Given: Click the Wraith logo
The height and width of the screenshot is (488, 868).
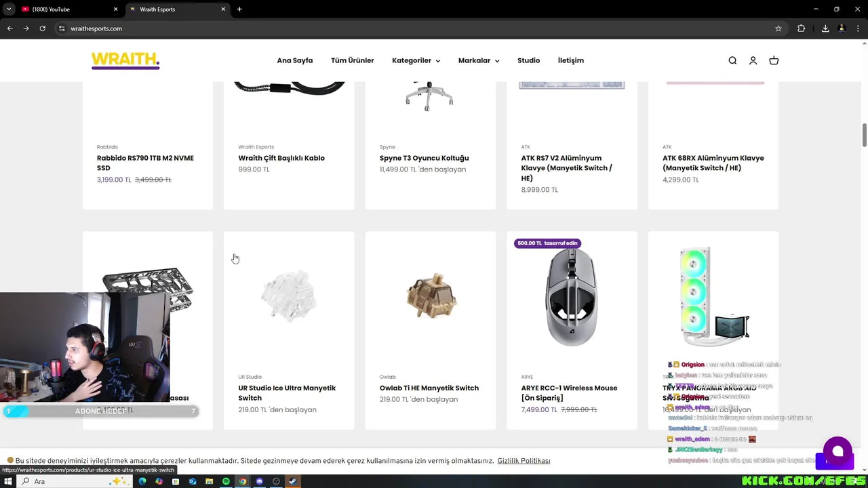Looking at the screenshot, I should coord(125,60).
